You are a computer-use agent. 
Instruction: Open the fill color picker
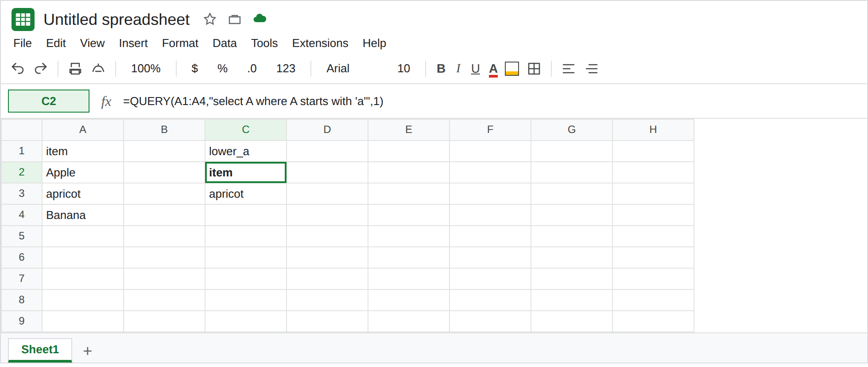pyautogui.click(x=512, y=69)
